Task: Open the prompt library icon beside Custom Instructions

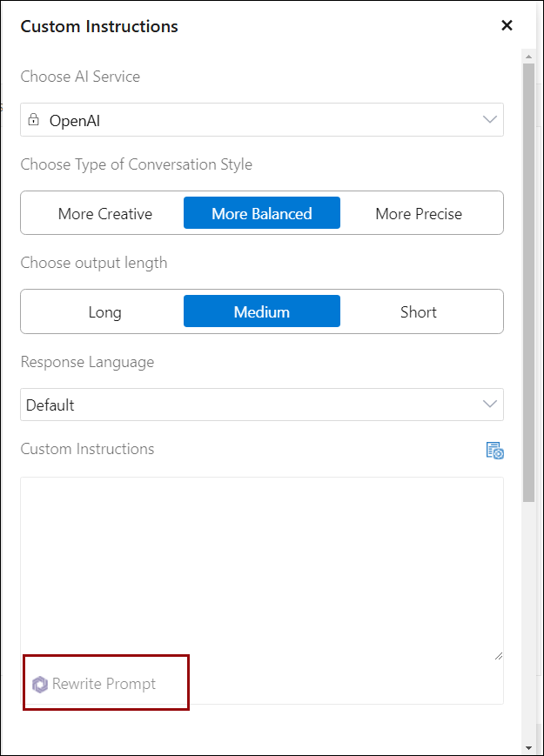Action: tap(494, 451)
